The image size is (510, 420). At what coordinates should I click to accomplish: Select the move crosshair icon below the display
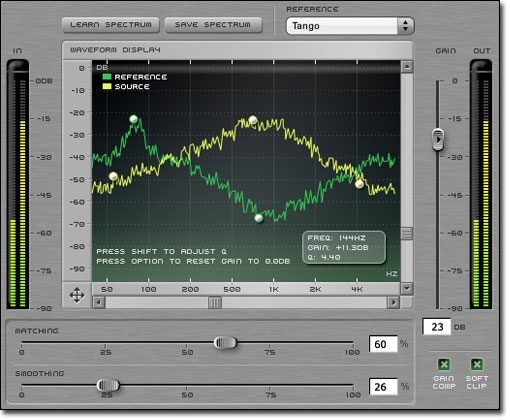[x=77, y=295]
